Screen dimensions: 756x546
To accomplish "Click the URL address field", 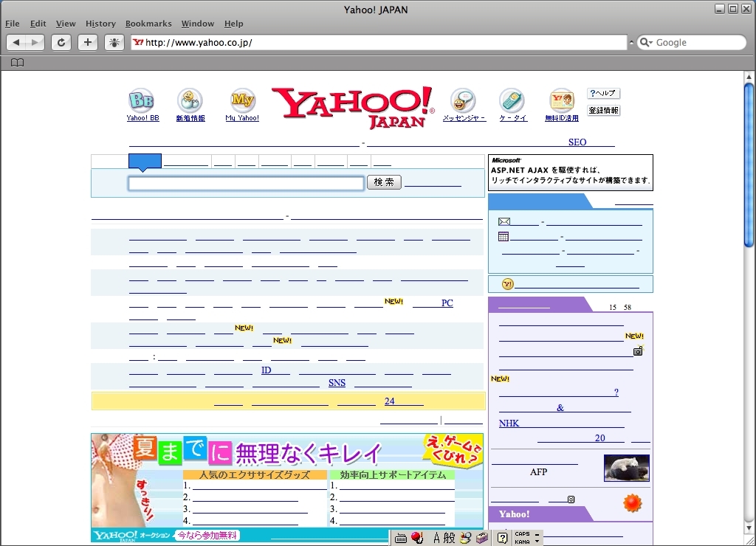I will point(379,42).
